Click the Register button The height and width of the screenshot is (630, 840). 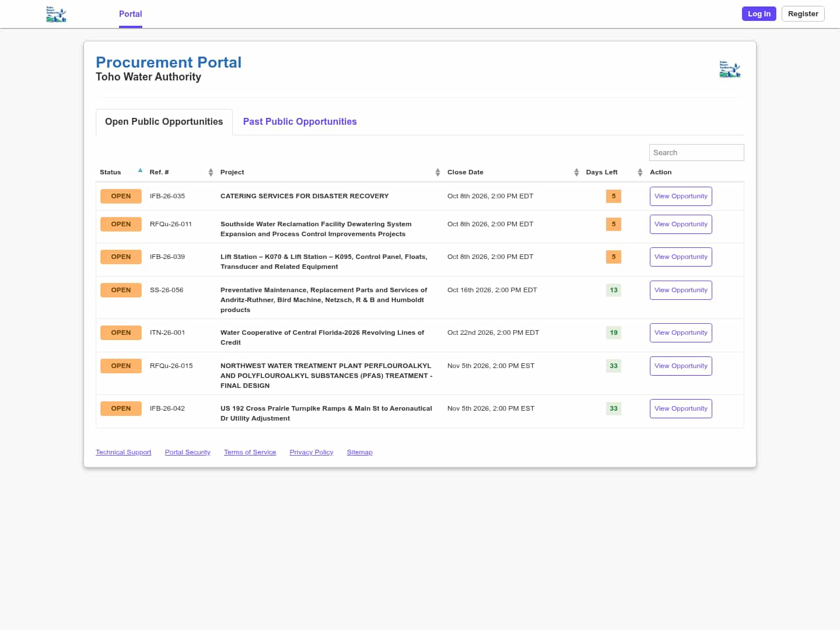pos(803,14)
